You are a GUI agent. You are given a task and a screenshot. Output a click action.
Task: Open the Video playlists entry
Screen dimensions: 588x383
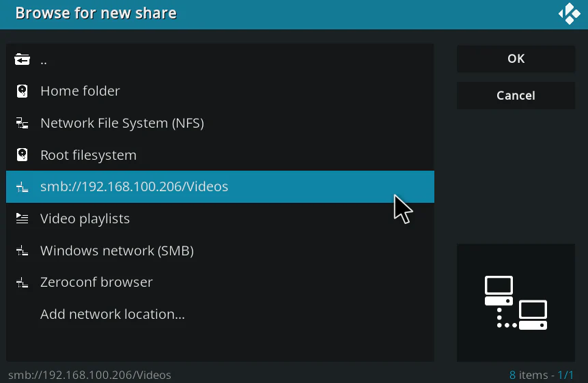tap(85, 219)
